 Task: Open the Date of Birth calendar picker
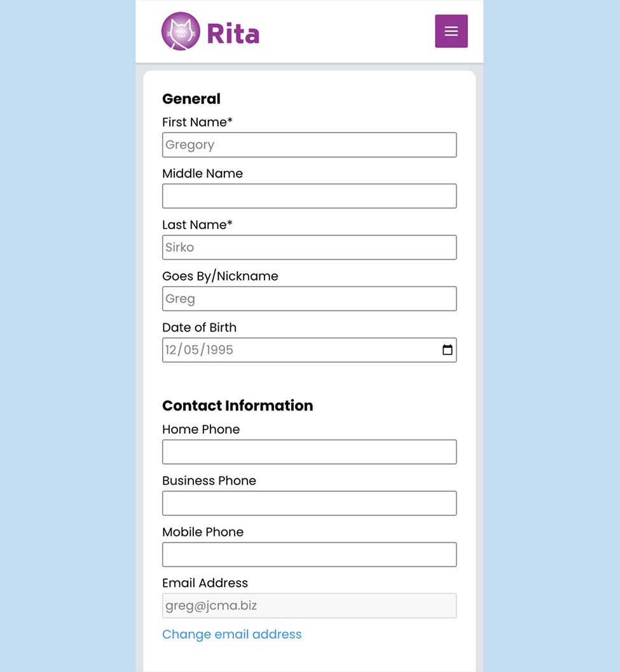point(447,350)
